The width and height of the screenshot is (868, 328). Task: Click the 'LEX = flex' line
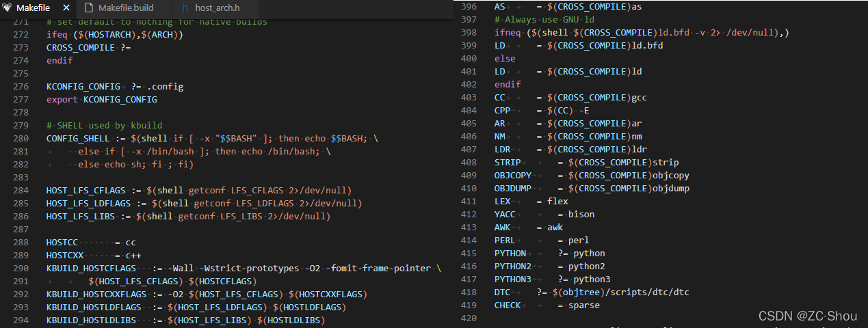(531, 201)
